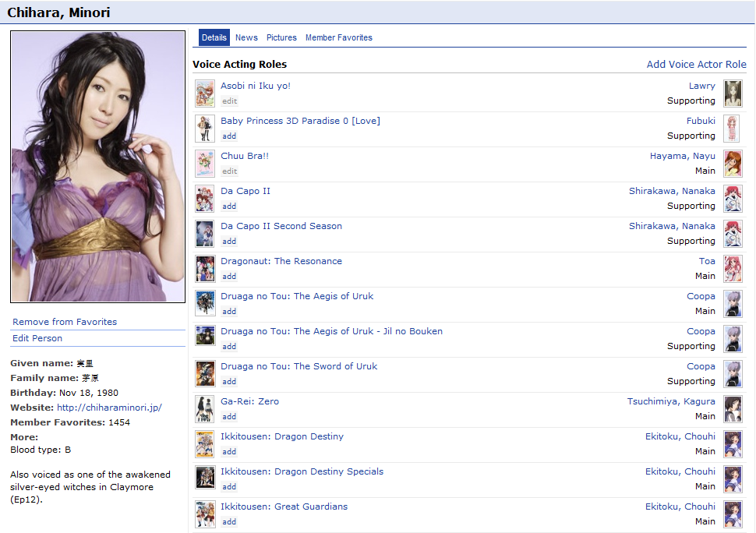
Task: Open Hayama, Nayu character link
Action: (x=683, y=156)
